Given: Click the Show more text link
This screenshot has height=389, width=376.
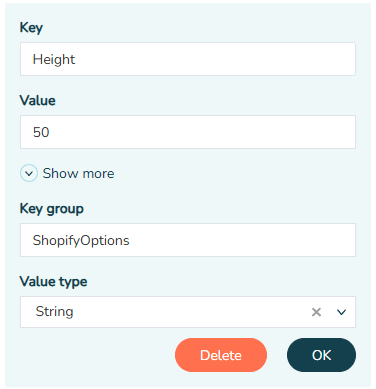Looking at the screenshot, I should (x=78, y=173).
